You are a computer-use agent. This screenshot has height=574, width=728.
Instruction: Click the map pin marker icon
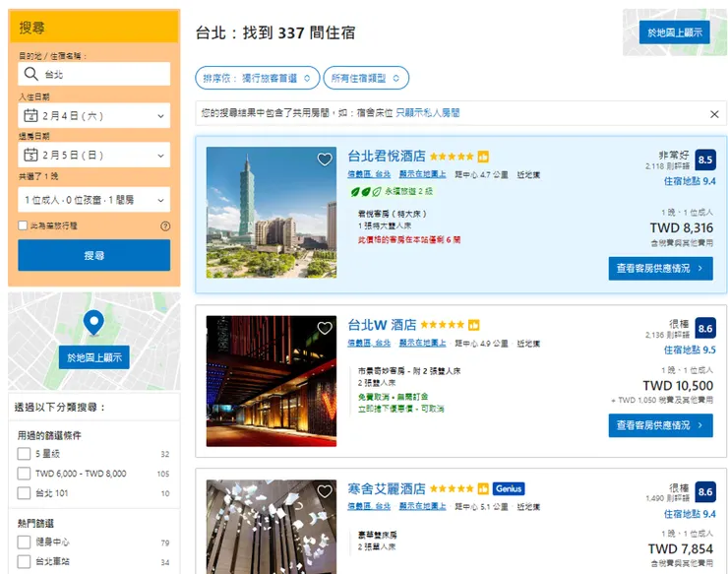pyautogui.click(x=93, y=322)
